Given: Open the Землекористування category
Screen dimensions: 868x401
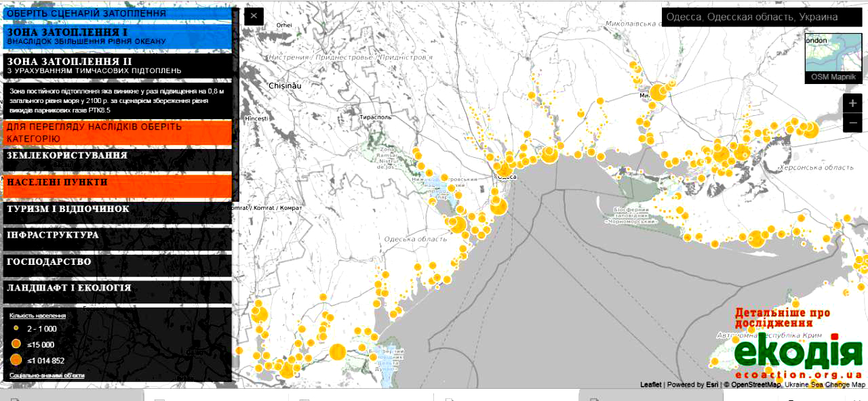Looking at the screenshot, I should (117, 156).
